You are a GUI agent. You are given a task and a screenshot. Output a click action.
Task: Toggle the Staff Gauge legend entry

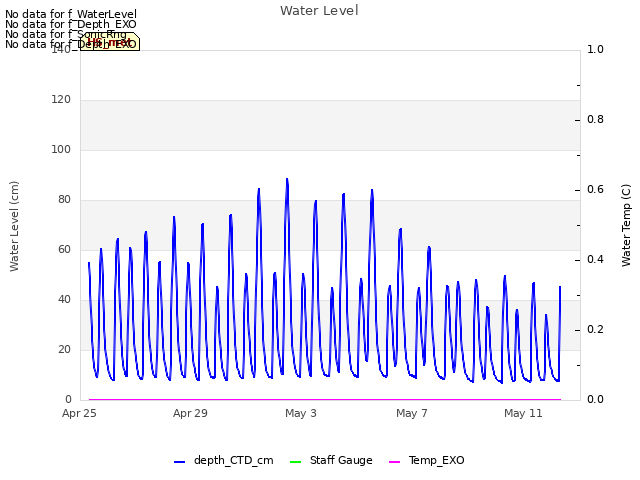331,460
